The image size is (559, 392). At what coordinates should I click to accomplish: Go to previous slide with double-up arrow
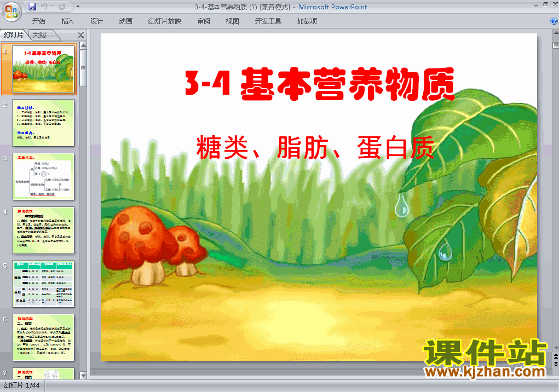point(556,356)
